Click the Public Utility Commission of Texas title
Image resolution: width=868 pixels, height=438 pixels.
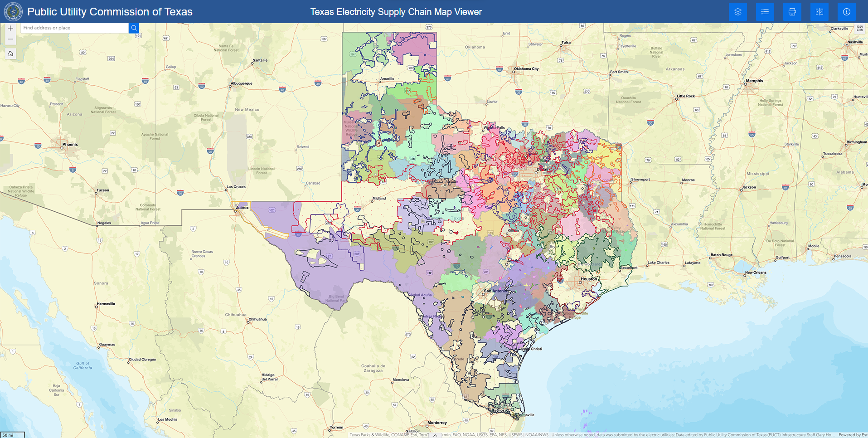click(x=110, y=12)
